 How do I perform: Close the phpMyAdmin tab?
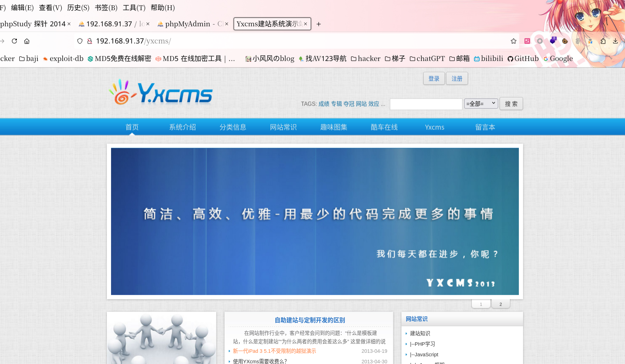point(227,24)
